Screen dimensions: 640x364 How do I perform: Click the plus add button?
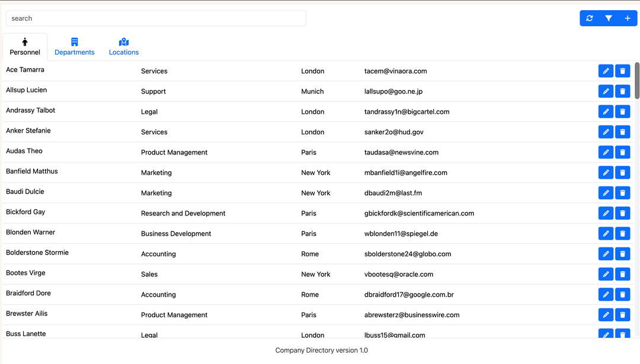(x=628, y=18)
